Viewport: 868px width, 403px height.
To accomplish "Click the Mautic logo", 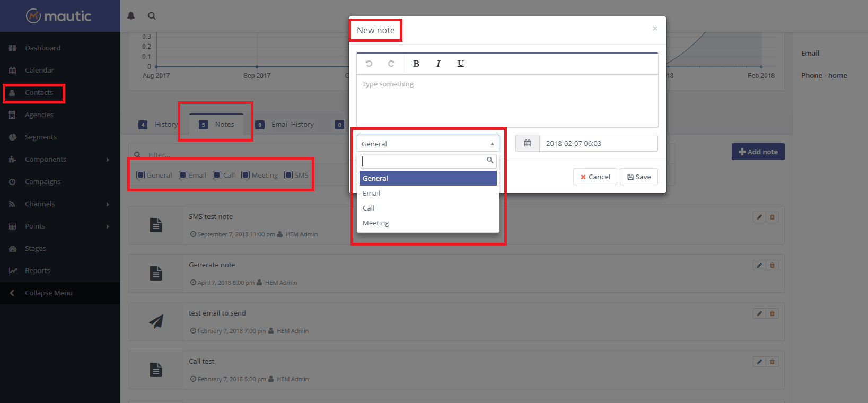I will 59,16.
